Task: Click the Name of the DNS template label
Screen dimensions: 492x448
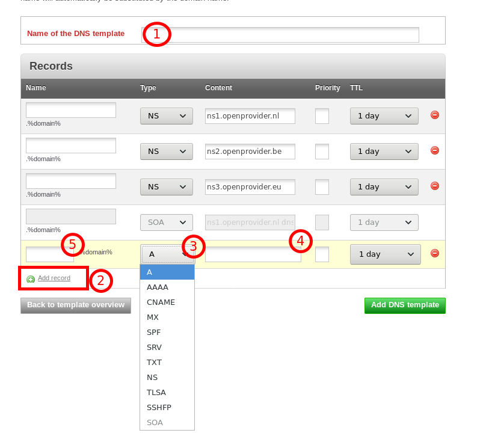Action: (x=76, y=34)
